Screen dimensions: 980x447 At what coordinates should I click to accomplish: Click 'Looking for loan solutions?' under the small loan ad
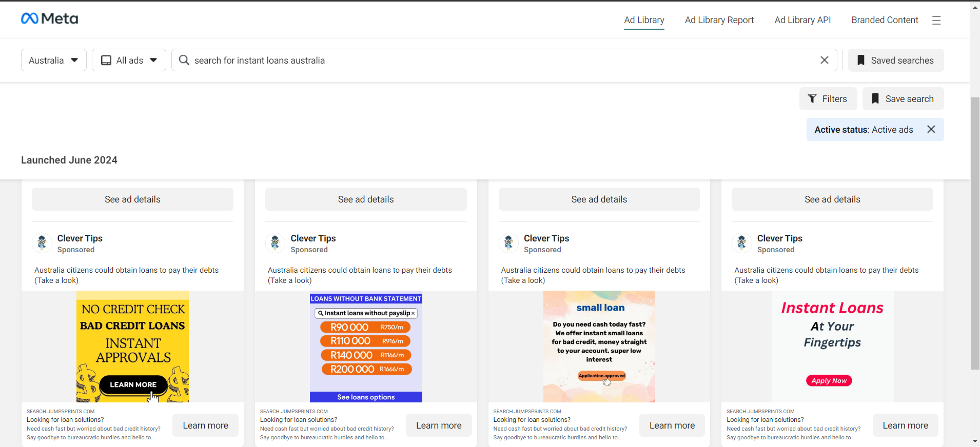point(532,419)
